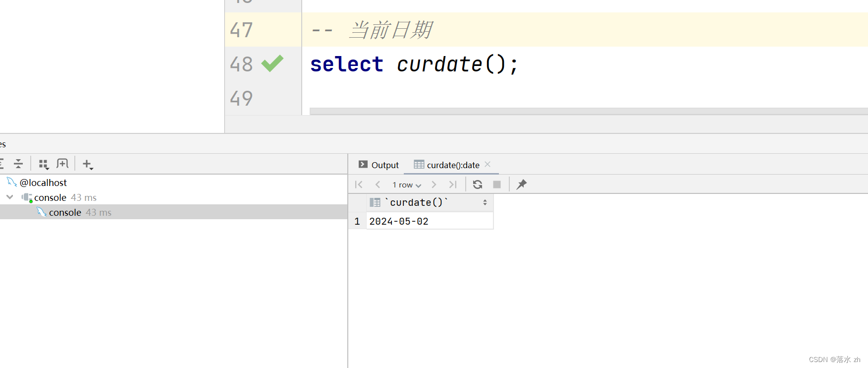The width and height of the screenshot is (868, 368).
Task: Go to next page of results
Action: tap(434, 184)
